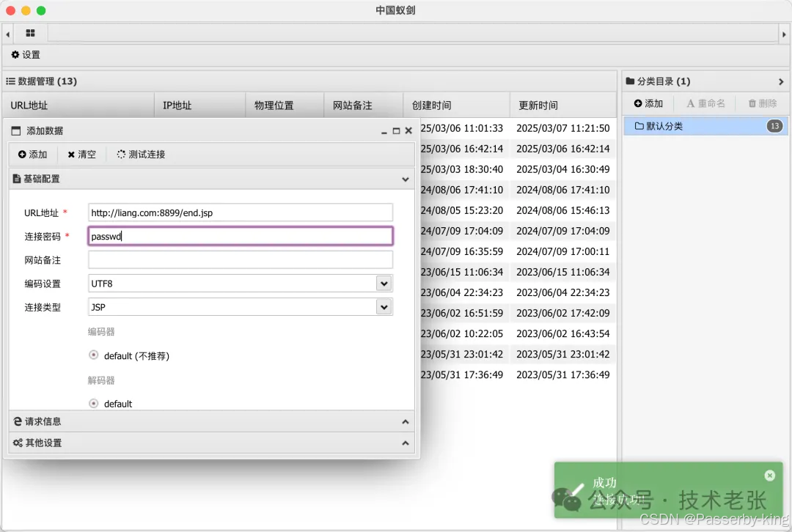Image resolution: width=792 pixels, height=532 pixels.
Task: Focus the URL地址 input field
Action: coord(241,213)
